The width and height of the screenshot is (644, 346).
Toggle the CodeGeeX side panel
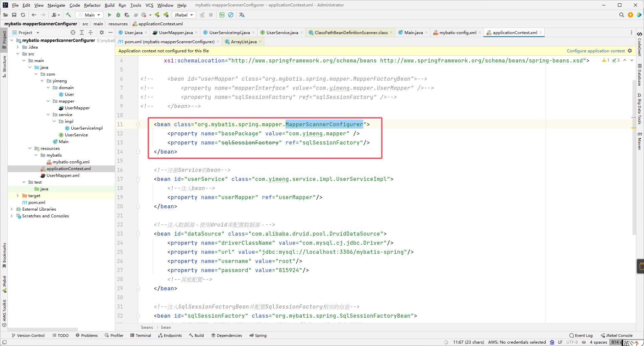click(x=640, y=44)
